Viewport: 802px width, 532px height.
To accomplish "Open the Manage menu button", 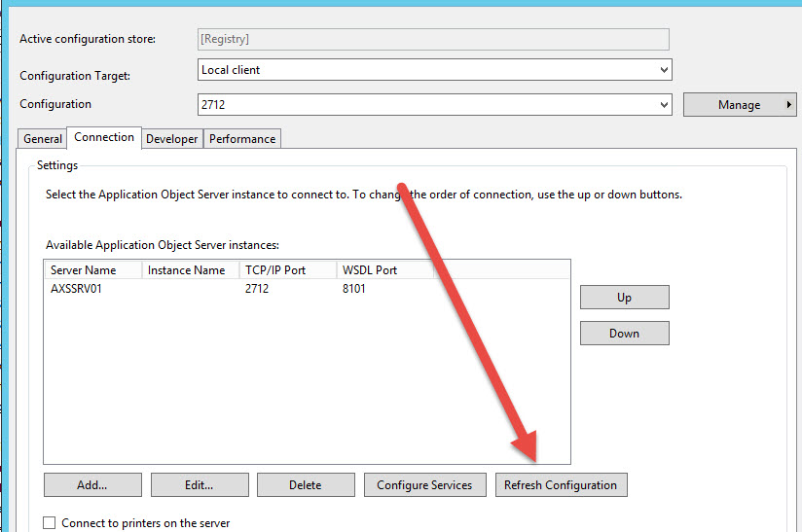I will point(739,105).
